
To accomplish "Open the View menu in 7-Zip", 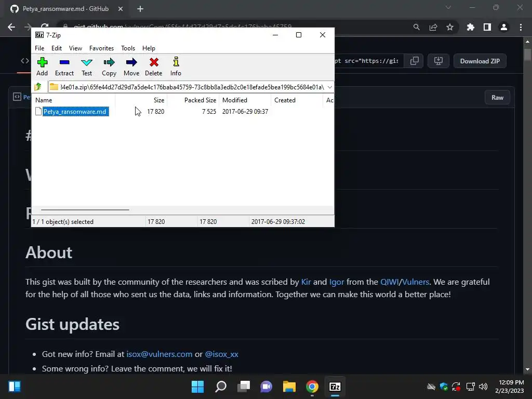I will click(x=75, y=48).
